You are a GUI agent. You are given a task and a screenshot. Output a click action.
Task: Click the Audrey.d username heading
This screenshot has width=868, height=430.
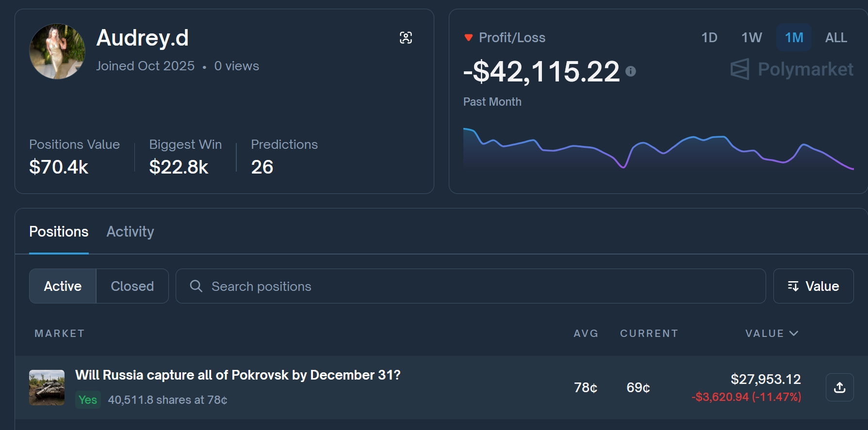pyautogui.click(x=143, y=38)
